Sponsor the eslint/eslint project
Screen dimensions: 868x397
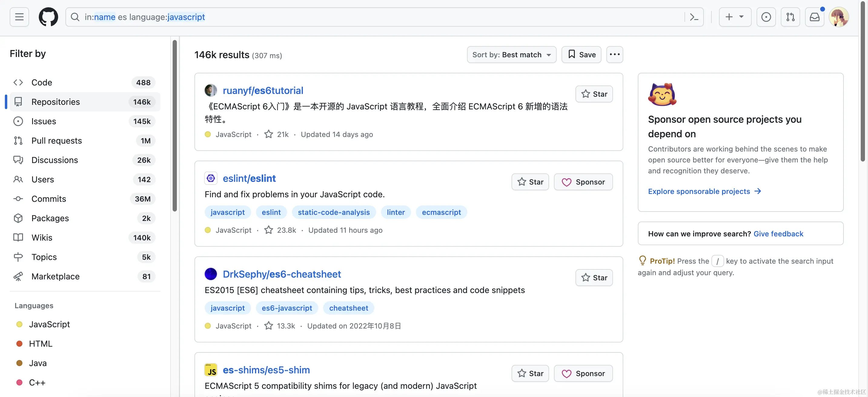pyautogui.click(x=583, y=182)
